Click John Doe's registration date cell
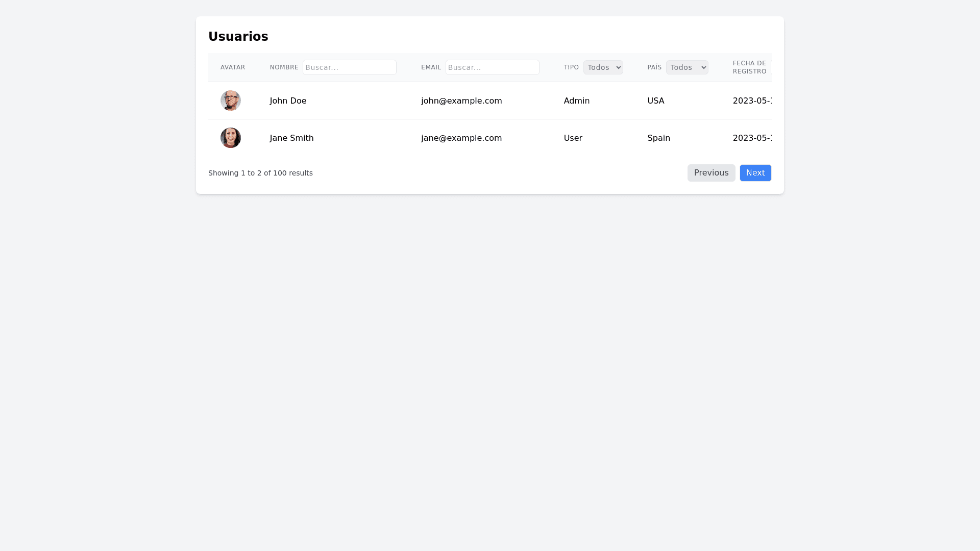The height and width of the screenshot is (551, 980). click(752, 101)
